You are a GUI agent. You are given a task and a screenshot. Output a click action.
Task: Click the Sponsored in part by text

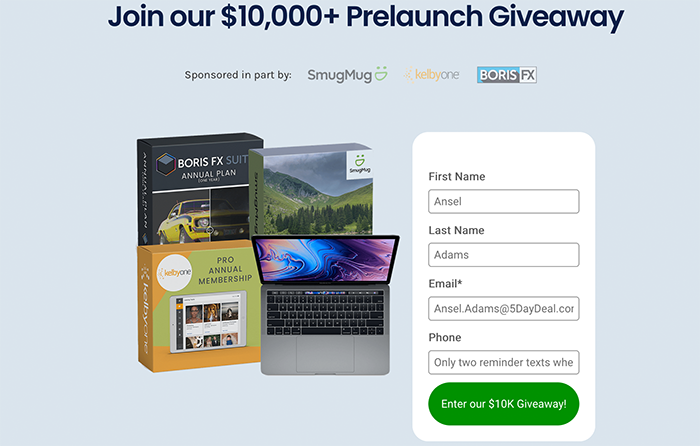coord(238,75)
